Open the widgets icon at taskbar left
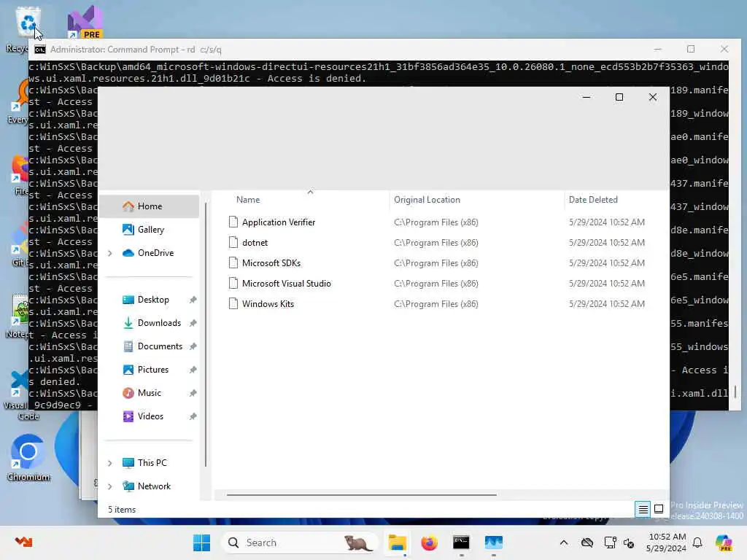747x560 pixels. coord(23,542)
